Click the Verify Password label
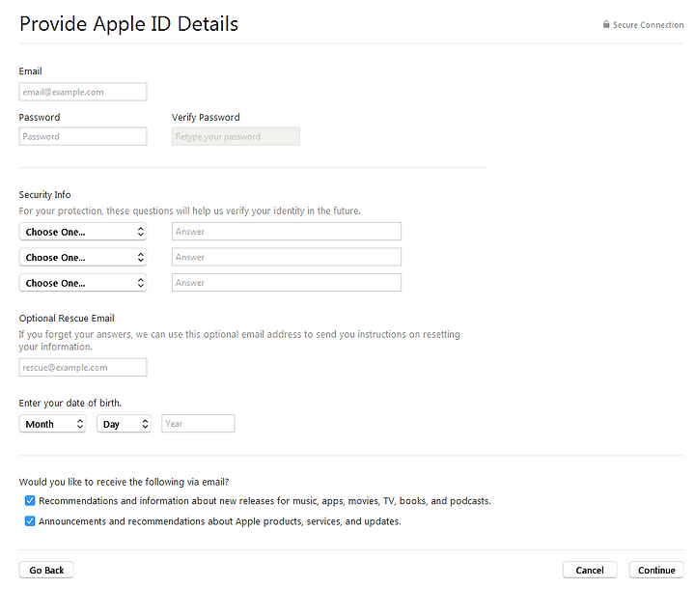The width and height of the screenshot is (695, 616). 206,118
